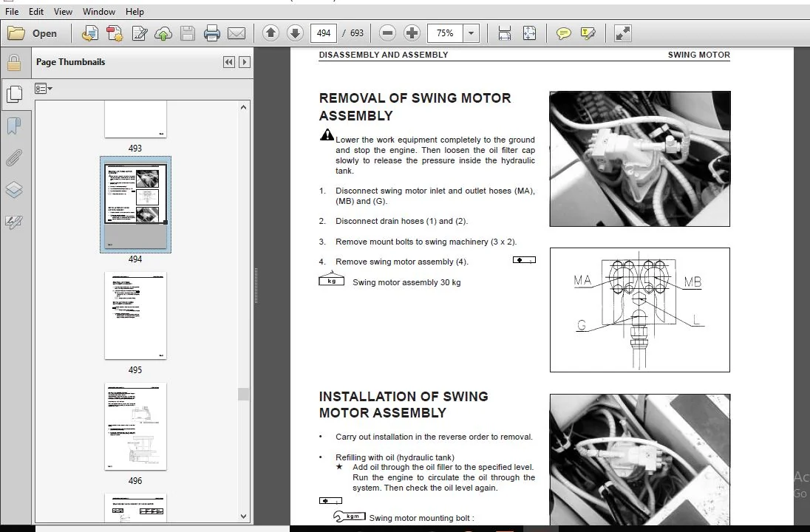Click the Print icon
The height and width of the screenshot is (532, 810).
(212, 33)
